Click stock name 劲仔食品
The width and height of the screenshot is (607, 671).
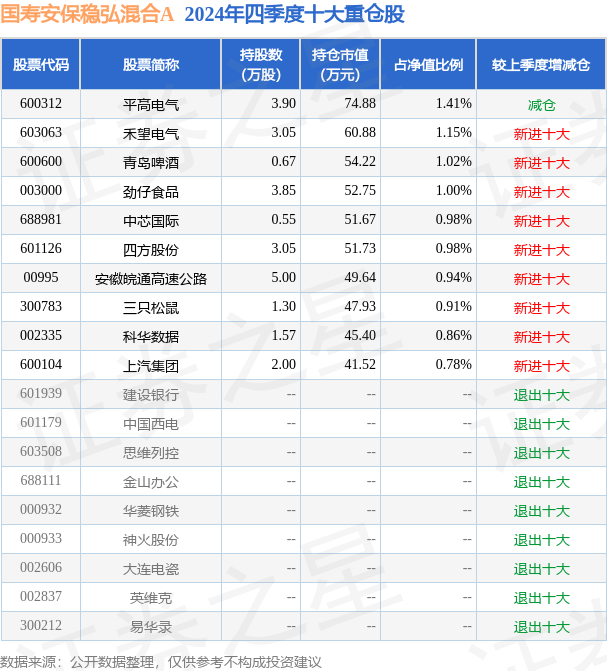[x=151, y=192]
